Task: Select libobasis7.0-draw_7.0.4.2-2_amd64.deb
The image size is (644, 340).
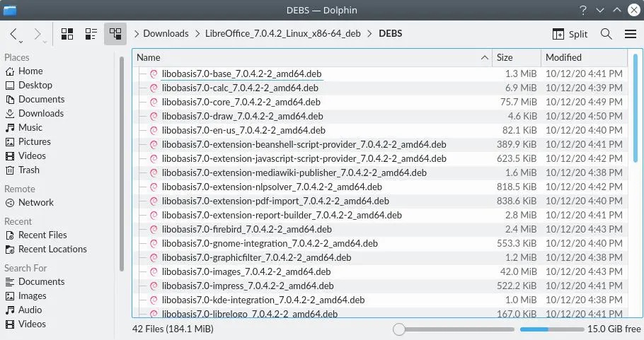Action: point(242,116)
